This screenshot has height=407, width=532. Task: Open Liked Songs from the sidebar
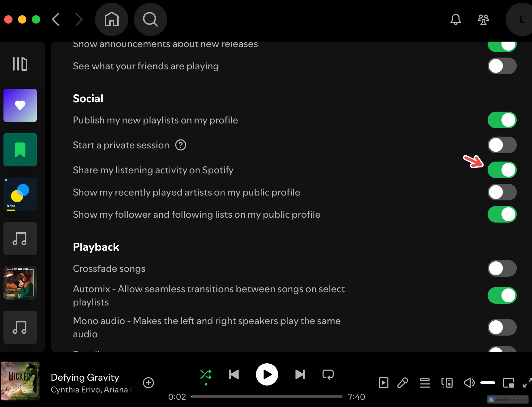20,105
